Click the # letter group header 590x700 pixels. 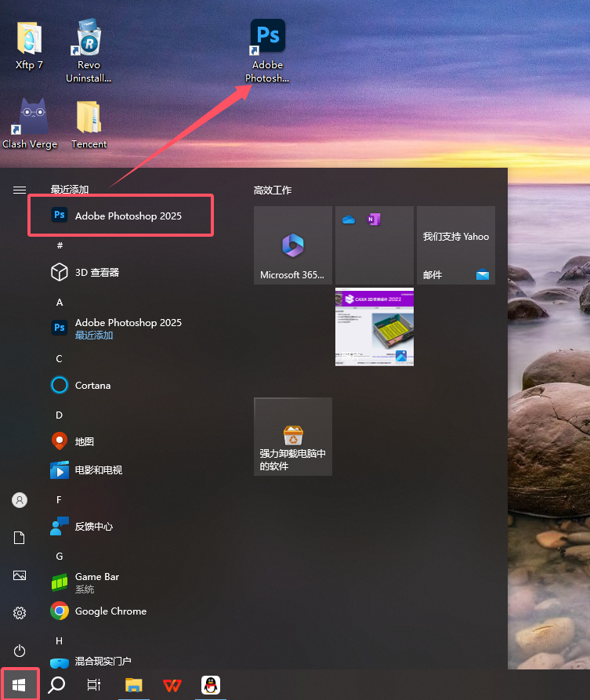(60, 245)
